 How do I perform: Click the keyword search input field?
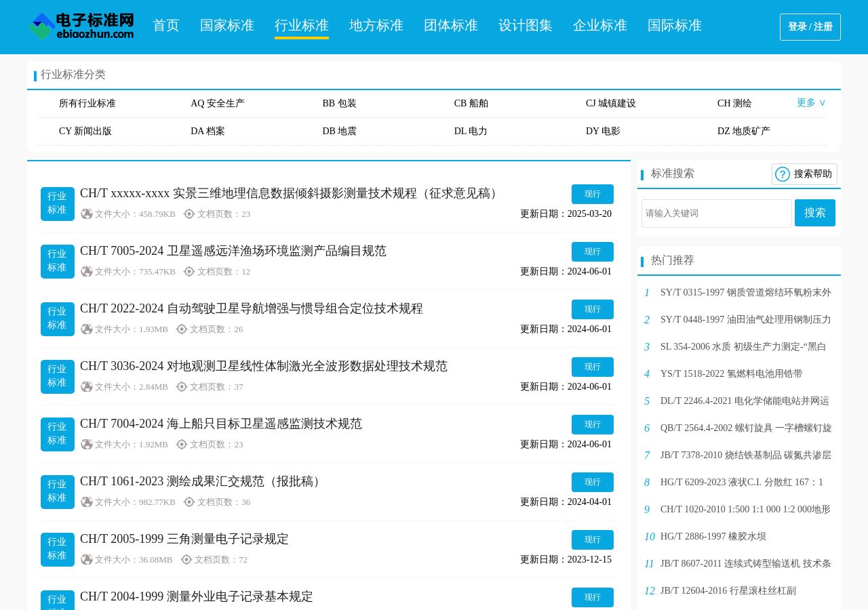tap(717, 213)
